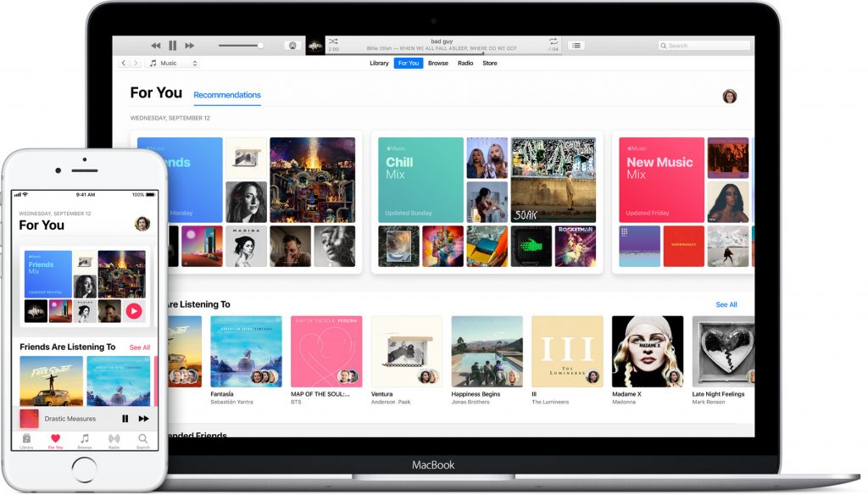Select the For You tab
This screenshot has height=495, width=868.
pos(409,63)
